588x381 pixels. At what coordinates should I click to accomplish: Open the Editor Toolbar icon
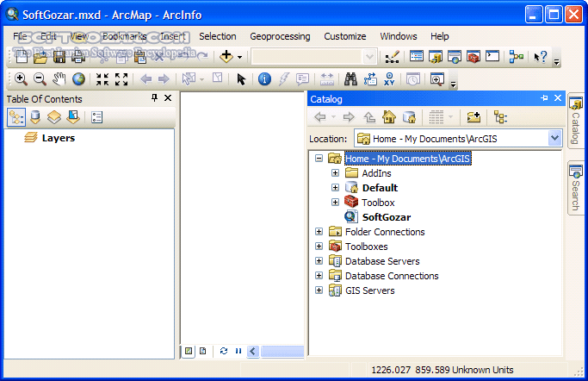[x=393, y=57]
